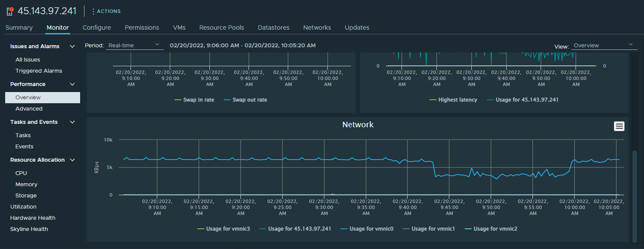The width and height of the screenshot is (644, 249).
Task: Collapse the Issues and Alarms section
Action: (72, 46)
